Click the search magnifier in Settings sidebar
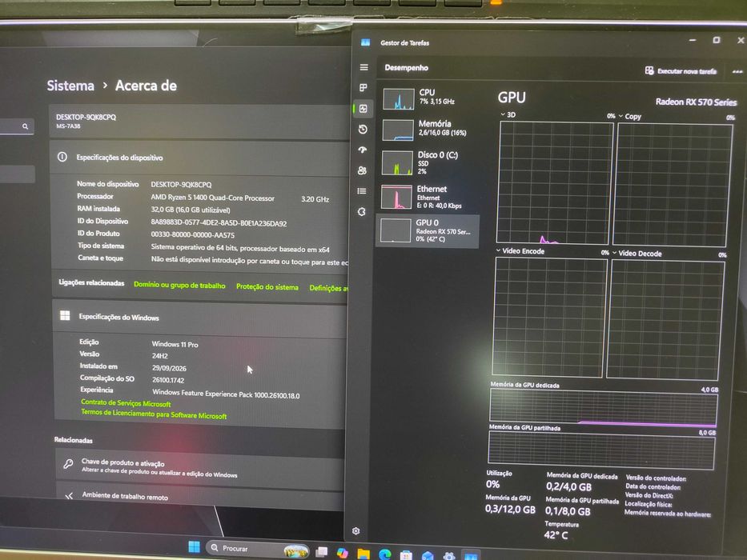 [x=26, y=126]
